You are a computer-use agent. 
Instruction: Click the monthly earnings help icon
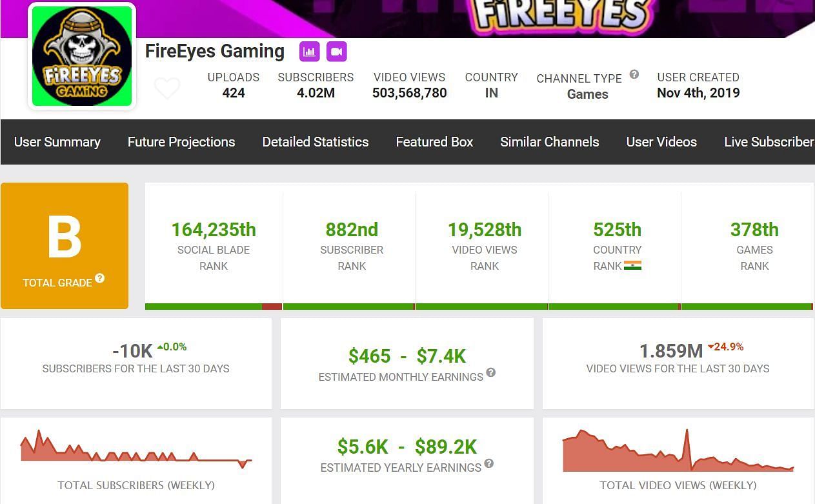(x=491, y=372)
